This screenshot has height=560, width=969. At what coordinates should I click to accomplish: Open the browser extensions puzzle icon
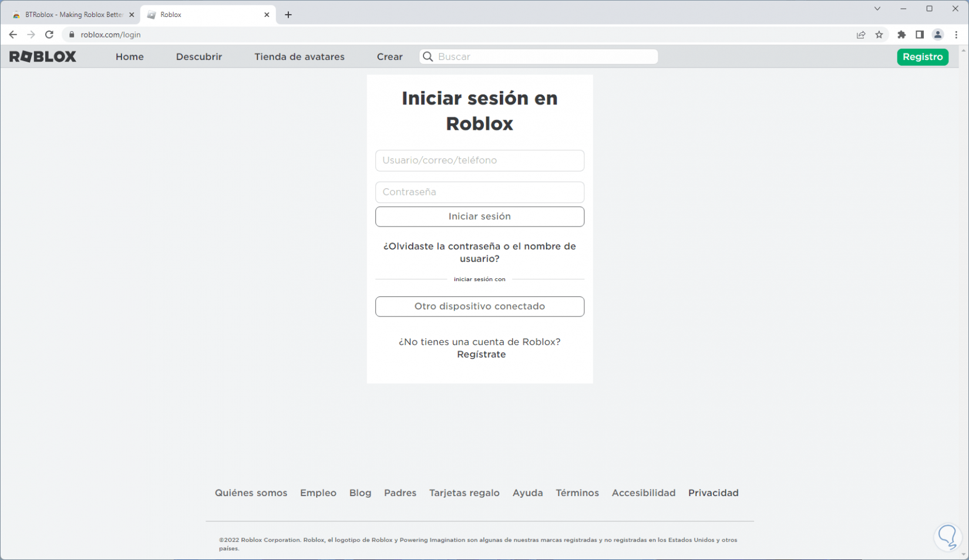coord(901,35)
